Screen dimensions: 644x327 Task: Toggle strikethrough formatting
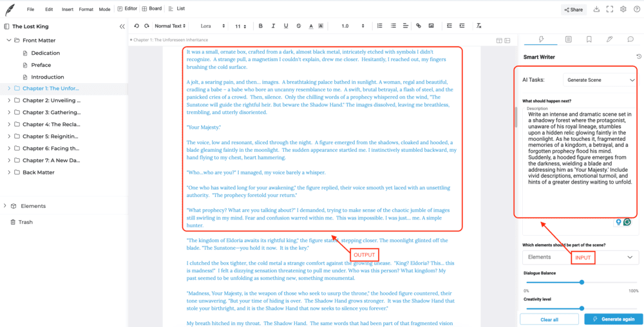coord(298,26)
